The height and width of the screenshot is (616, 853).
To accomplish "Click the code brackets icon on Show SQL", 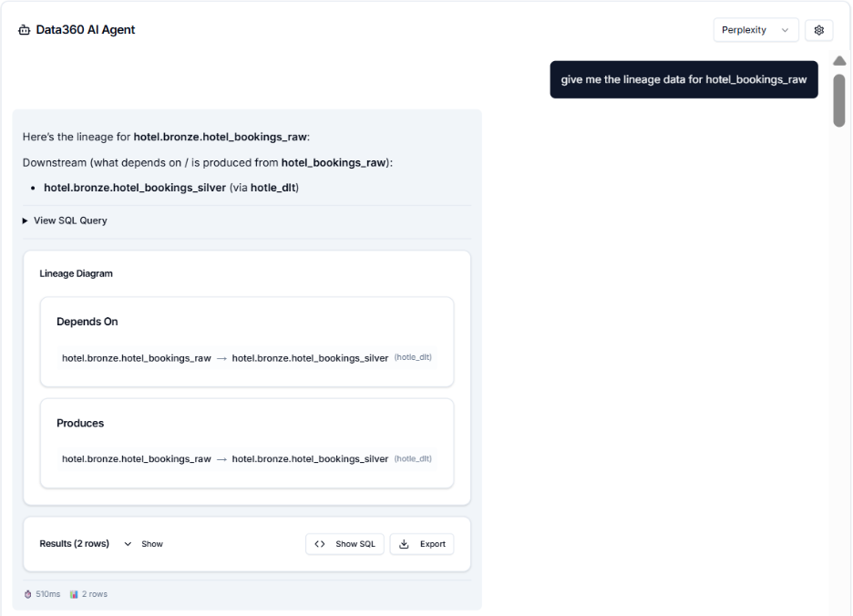I will [320, 544].
